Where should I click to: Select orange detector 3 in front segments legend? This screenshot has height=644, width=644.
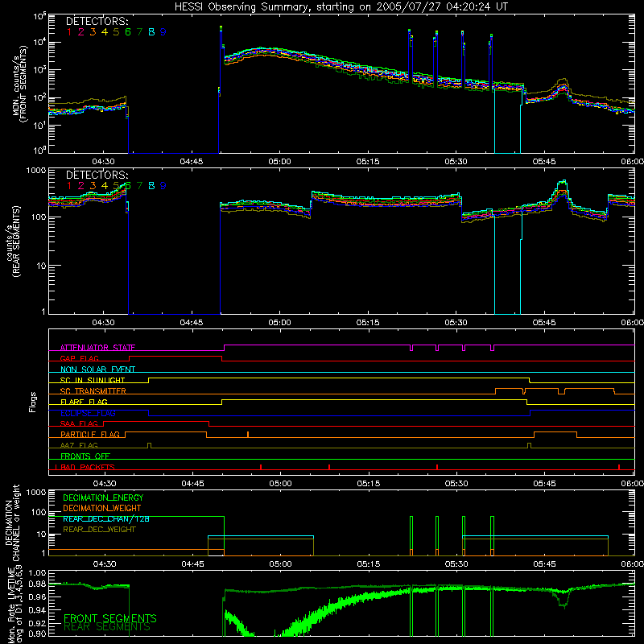pyautogui.click(x=93, y=32)
